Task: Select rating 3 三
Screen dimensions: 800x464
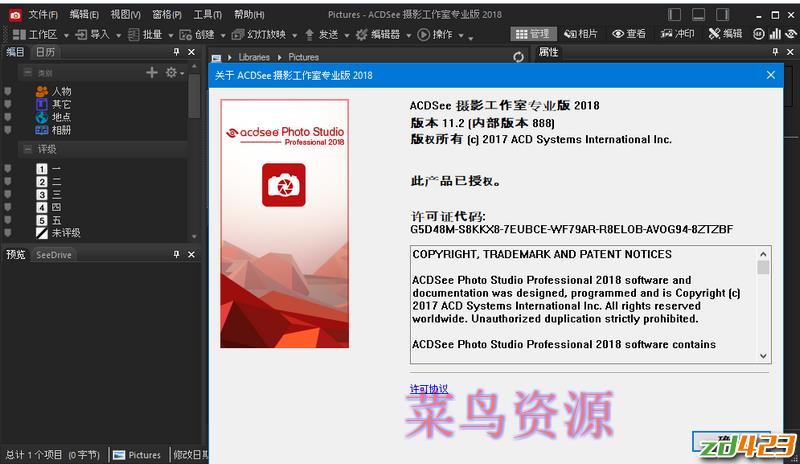Action: click(49, 194)
